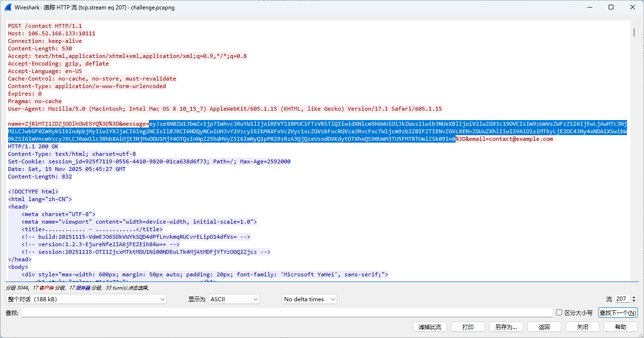Enable the 区分大小写 case-sensitive checkbox
644x338 pixels.
click(559, 313)
